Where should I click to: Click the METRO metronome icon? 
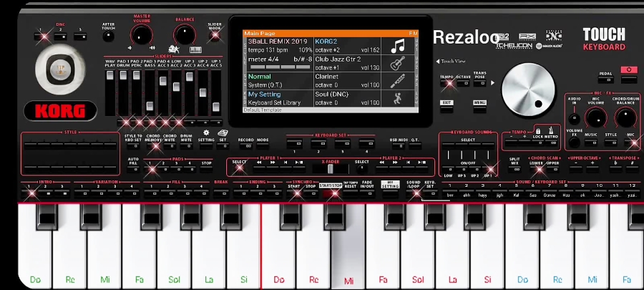(551, 130)
